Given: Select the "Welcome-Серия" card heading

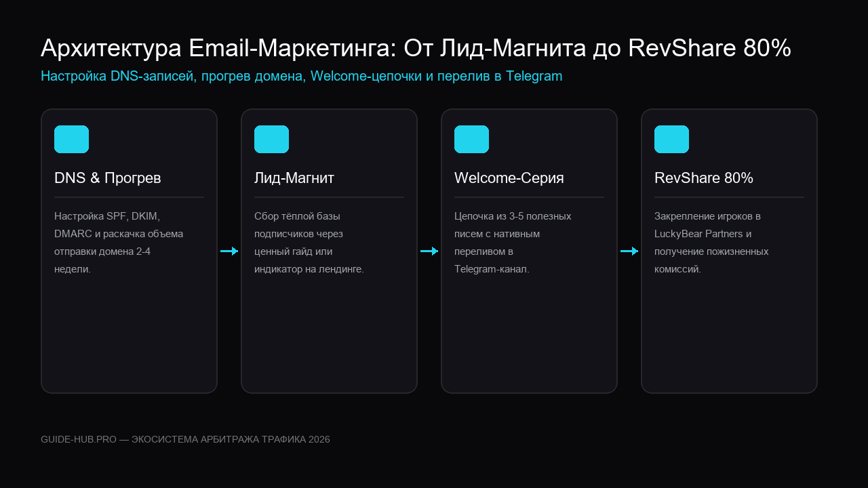Looking at the screenshot, I should pos(509,178).
